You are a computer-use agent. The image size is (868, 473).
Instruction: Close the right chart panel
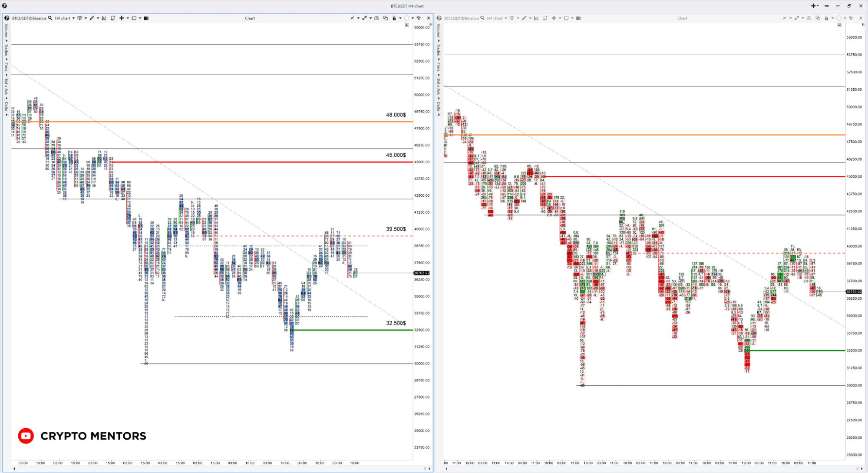(861, 18)
